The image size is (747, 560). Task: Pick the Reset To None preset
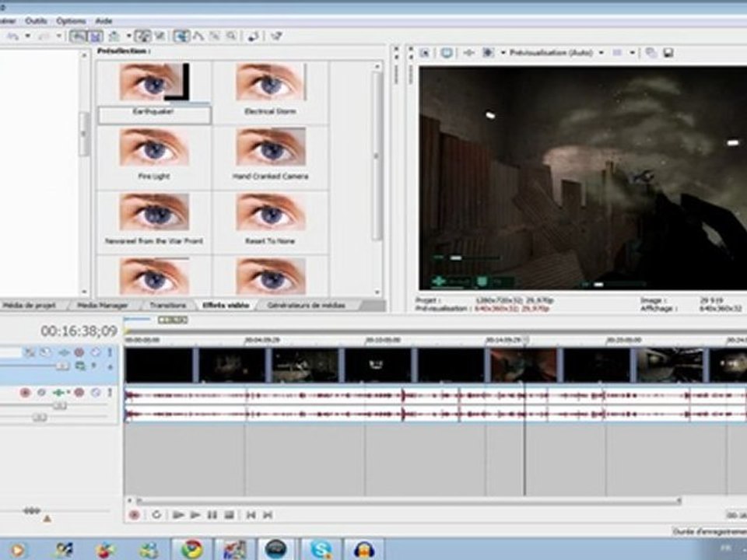[271, 221]
